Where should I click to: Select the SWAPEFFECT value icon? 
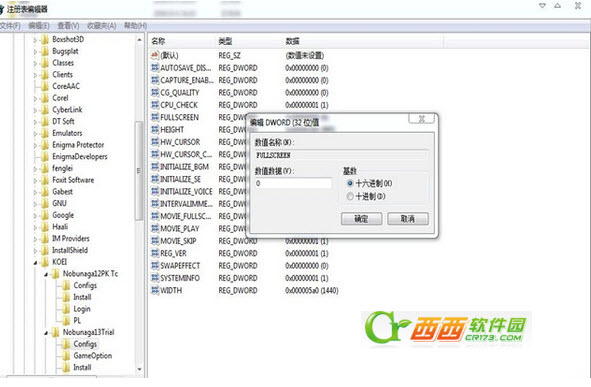pos(155,266)
